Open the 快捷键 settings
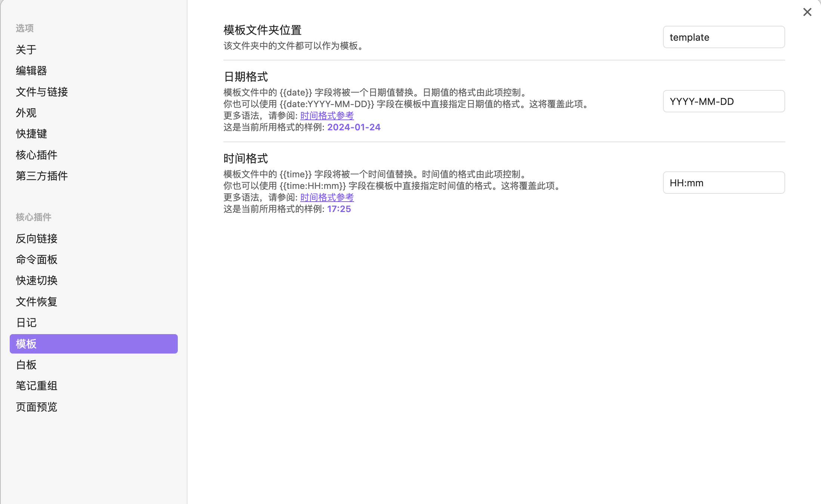 click(31, 134)
